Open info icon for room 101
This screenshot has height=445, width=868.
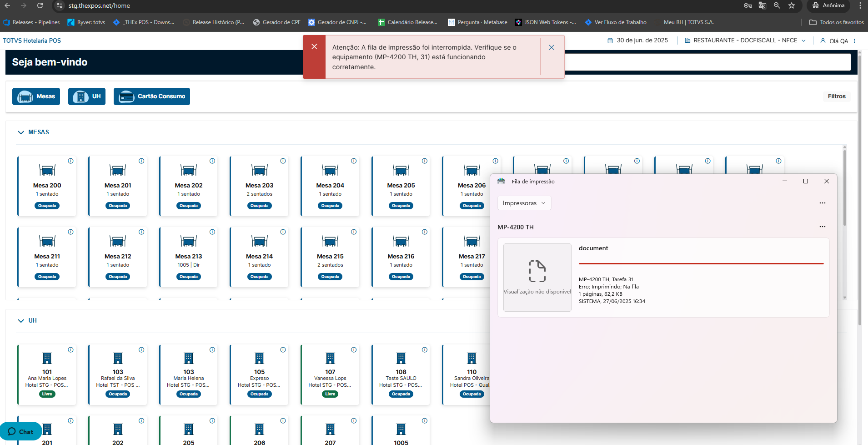(x=71, y=350)
